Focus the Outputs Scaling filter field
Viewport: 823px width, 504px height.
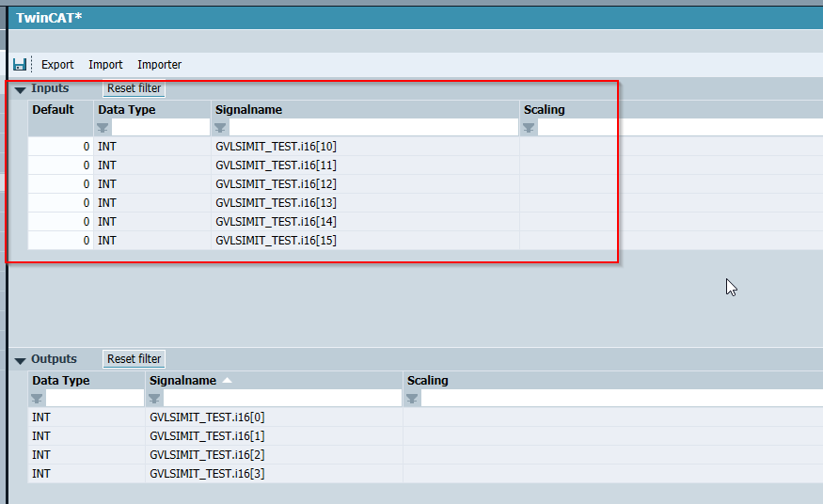[622, 398]
